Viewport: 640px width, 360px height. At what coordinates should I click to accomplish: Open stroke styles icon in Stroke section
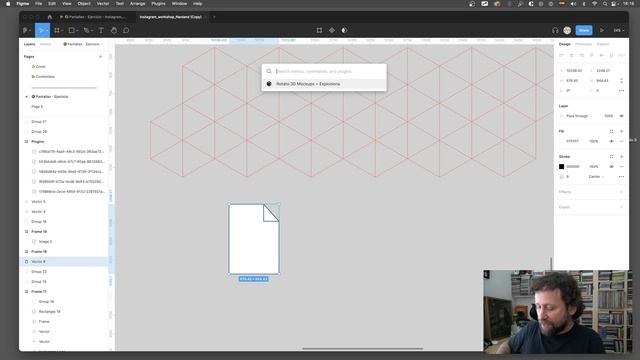(611, 157)
